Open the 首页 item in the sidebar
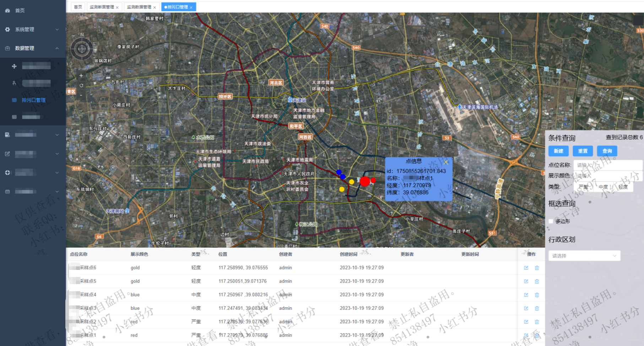Screen dimensions: 644x346 20,11
